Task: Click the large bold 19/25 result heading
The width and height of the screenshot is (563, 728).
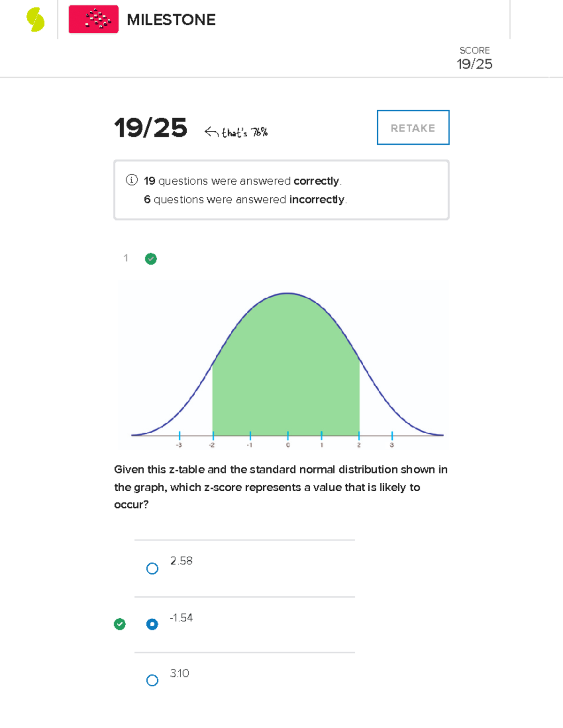Action: tap(151, 128)
